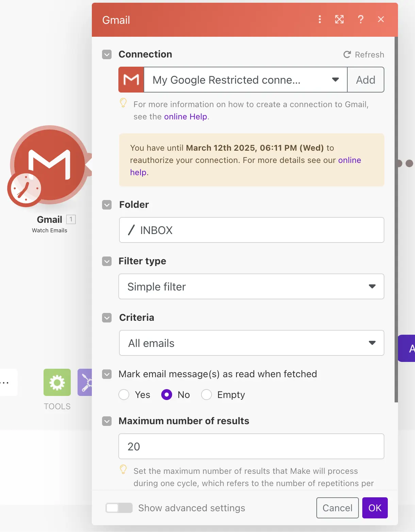415x532 pixels.
Task: Click the lightbulb tip below Maximum number of results
Action: click(x=123, y=470)
